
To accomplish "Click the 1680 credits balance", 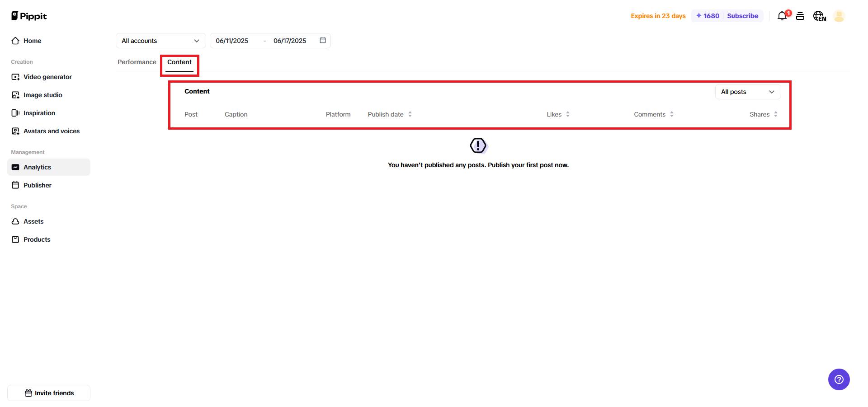I will (x=708, y=16).
